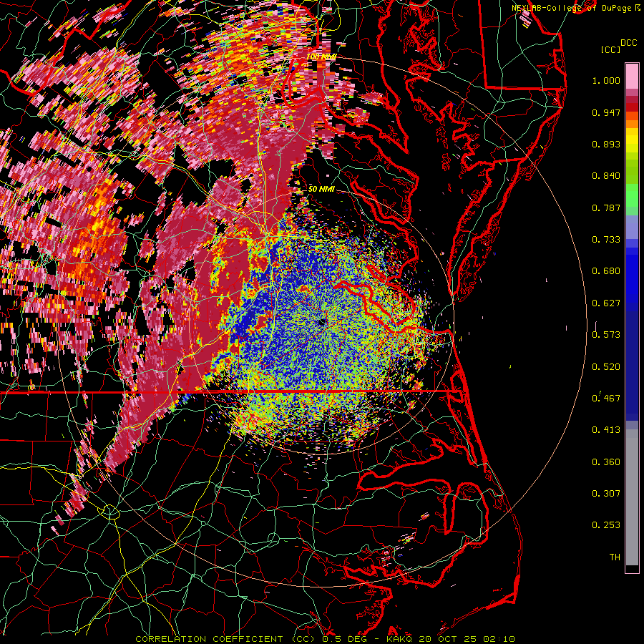Select the 0.520 legend value
644x644 pixels.
[x=606, y=367]
